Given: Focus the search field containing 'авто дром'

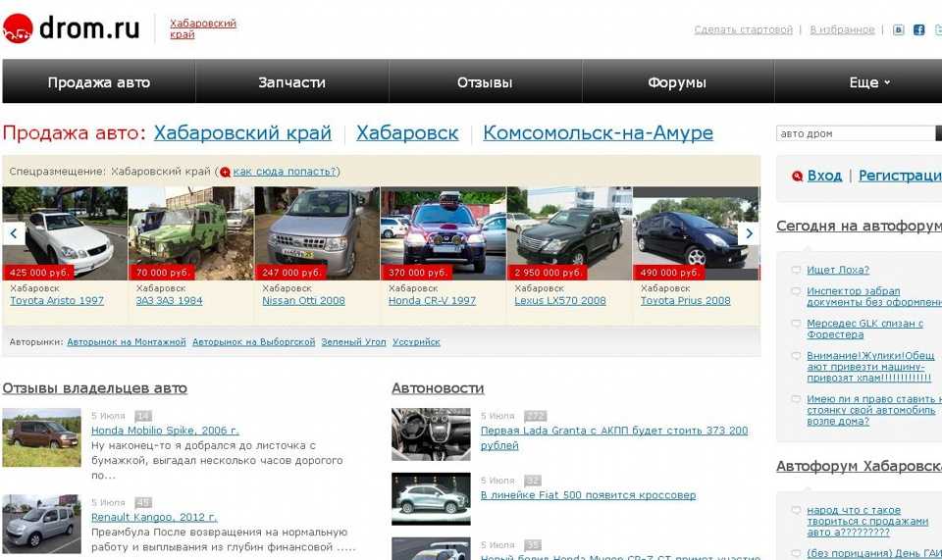Looking at the screenshot, I should (x=856, y=133).
